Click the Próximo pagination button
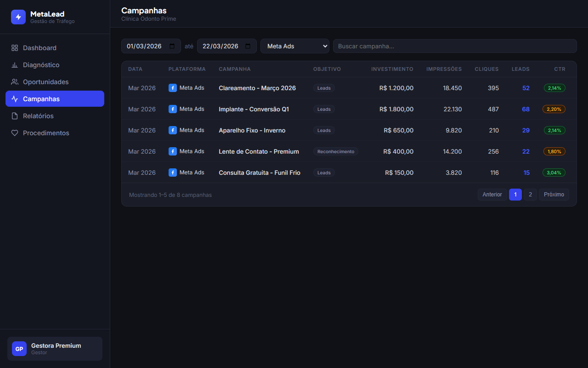This screenshot has height=368, width=588. tap(554, 195)
